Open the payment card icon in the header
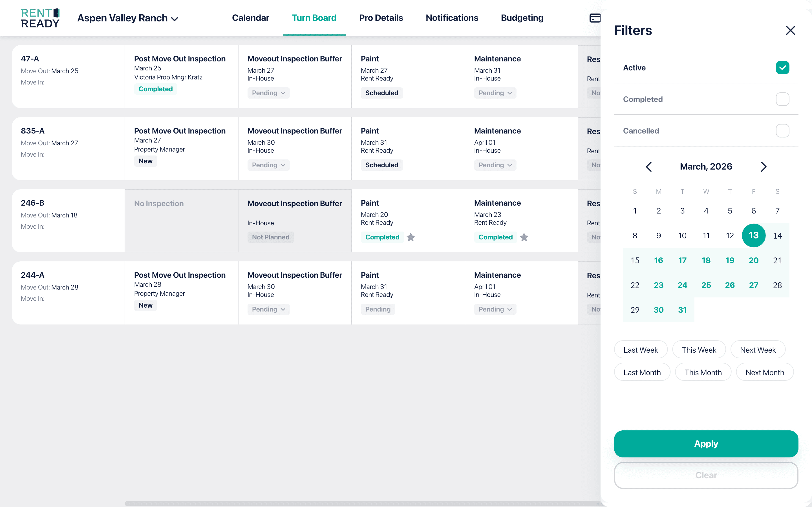 click(x=595, y=18)
